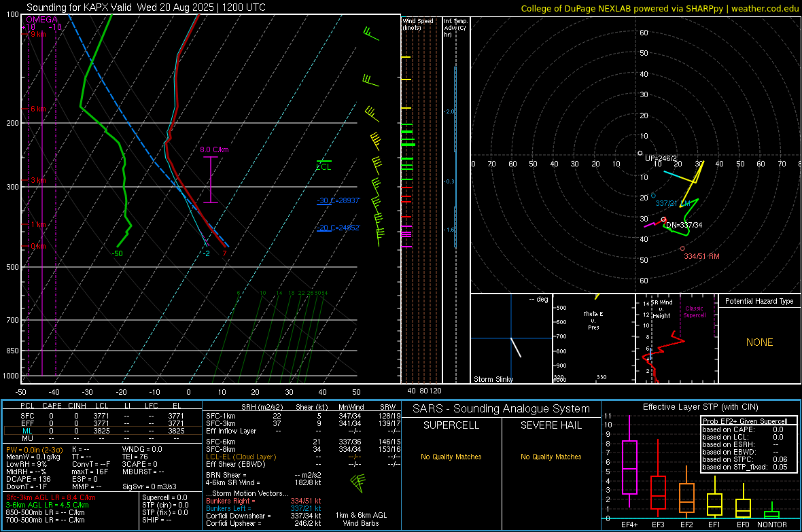Click the 'Prob EF2+ Given Supercell' header
This screenshot has height=532, width=802.
pos(745,421)
